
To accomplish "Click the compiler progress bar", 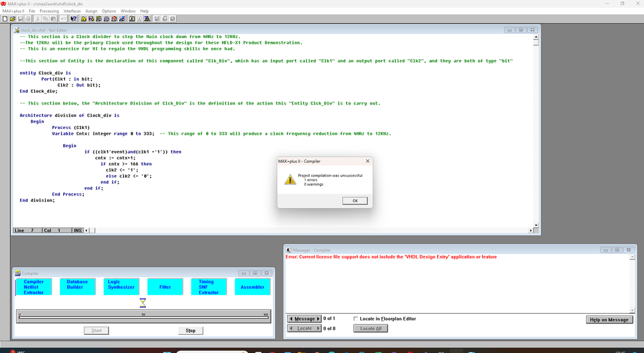I will (143, 318).
